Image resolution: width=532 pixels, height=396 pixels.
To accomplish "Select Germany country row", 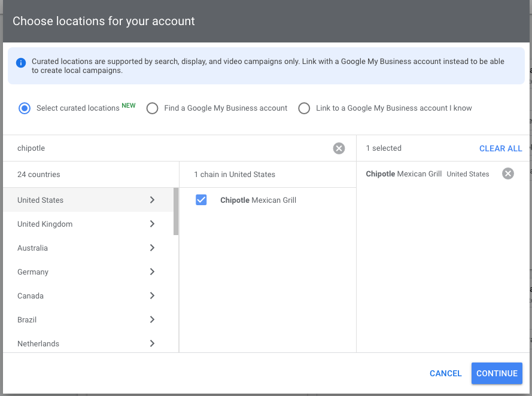I will (88, 272).
